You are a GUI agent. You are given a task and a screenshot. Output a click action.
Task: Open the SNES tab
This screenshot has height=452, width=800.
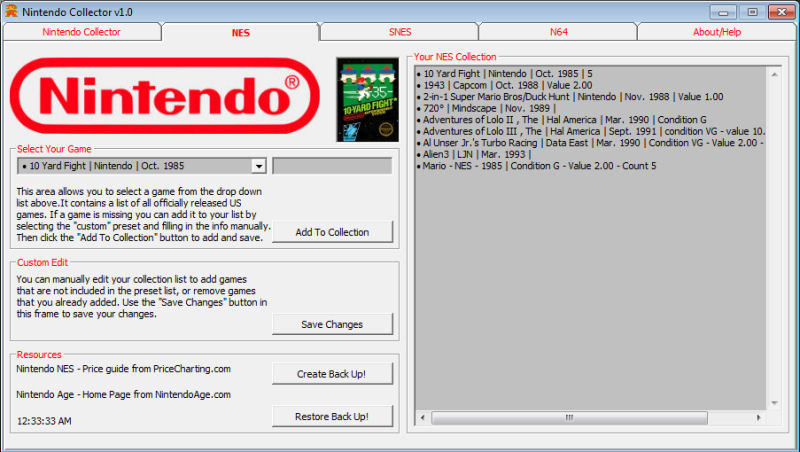click(399, 32)
